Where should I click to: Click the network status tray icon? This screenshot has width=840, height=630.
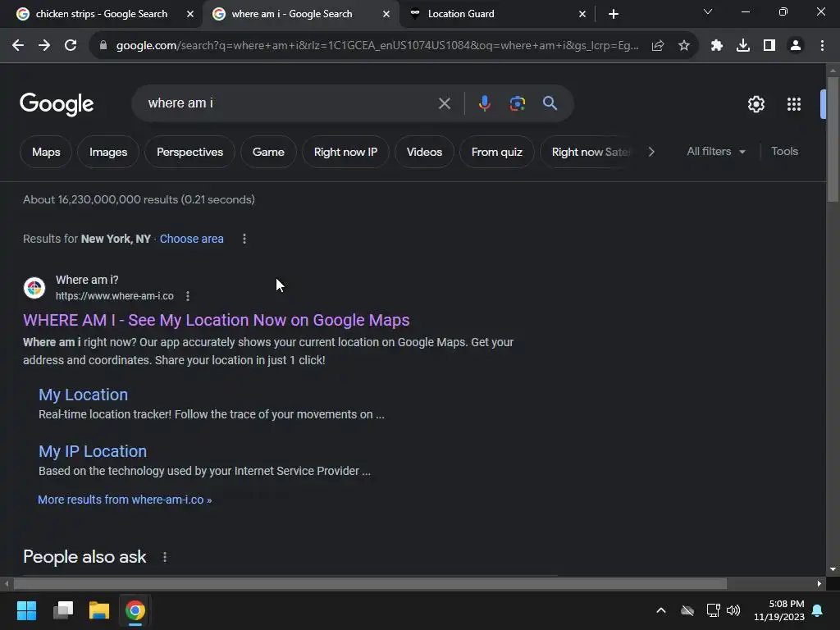point(713,610)
